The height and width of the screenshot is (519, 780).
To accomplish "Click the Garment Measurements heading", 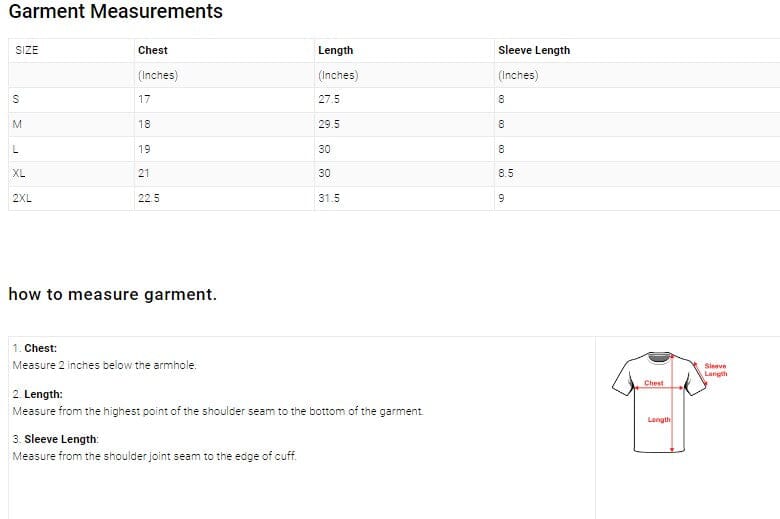I will click(115, 12).
